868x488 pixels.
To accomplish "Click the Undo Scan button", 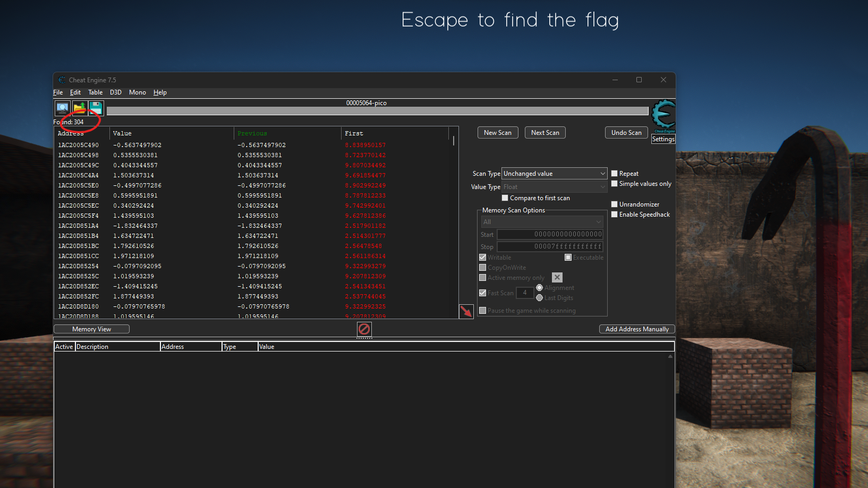I will [x=626, y=133].
